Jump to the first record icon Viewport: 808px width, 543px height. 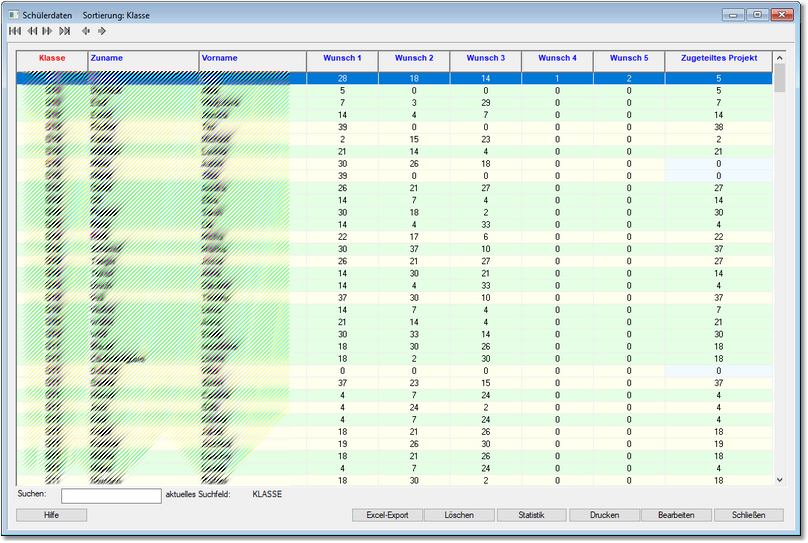(14, 31)
